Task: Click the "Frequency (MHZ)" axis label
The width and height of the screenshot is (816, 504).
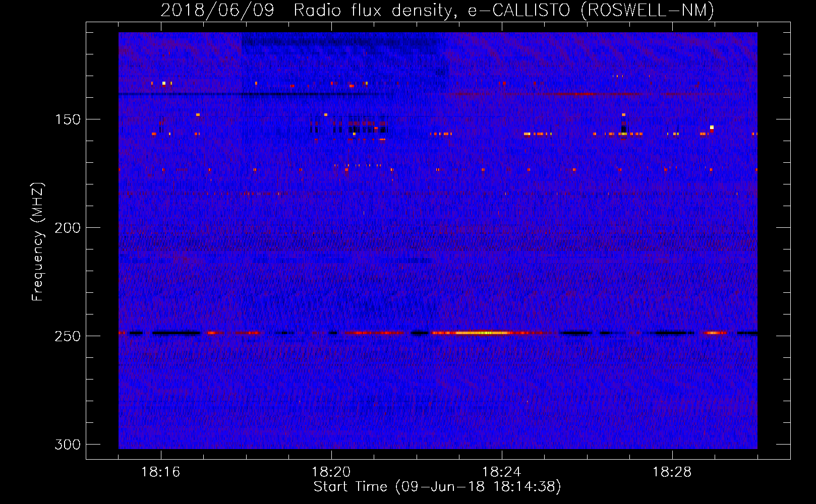Action: (x=38, y=241)
